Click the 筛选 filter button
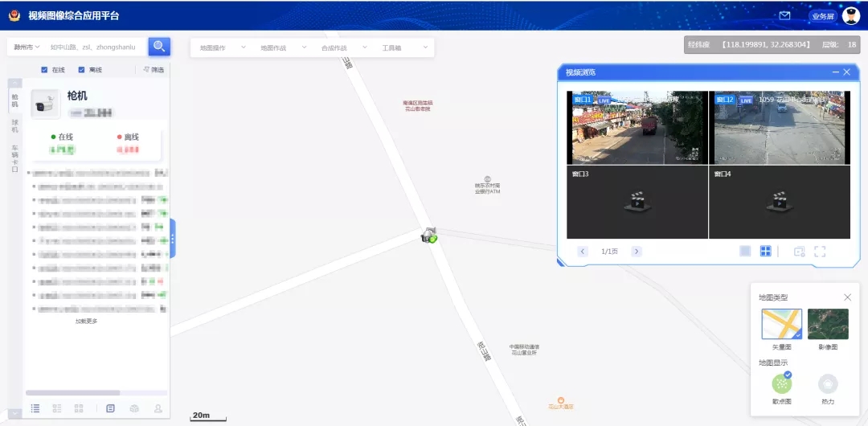The height and width of the screenshot is (426, 868). click(154, 70)
